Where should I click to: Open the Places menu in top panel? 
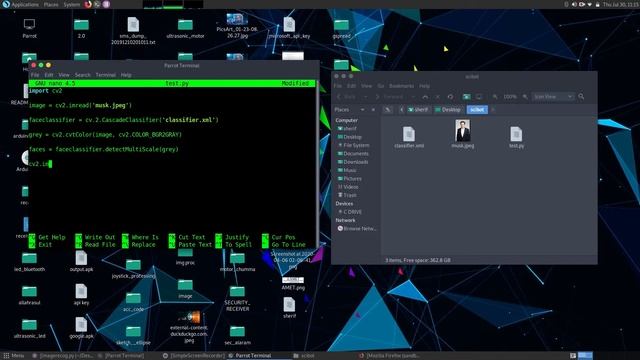(51, 4)
